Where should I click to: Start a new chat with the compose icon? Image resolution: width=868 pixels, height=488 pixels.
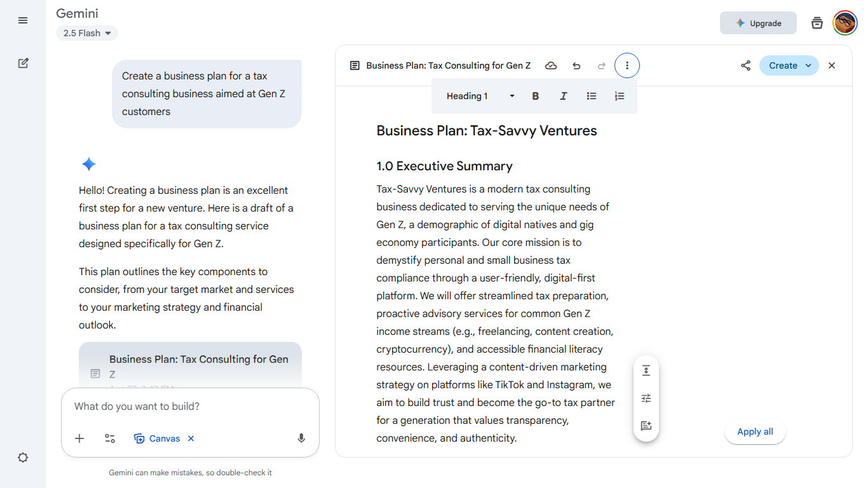tap(23, 63)
